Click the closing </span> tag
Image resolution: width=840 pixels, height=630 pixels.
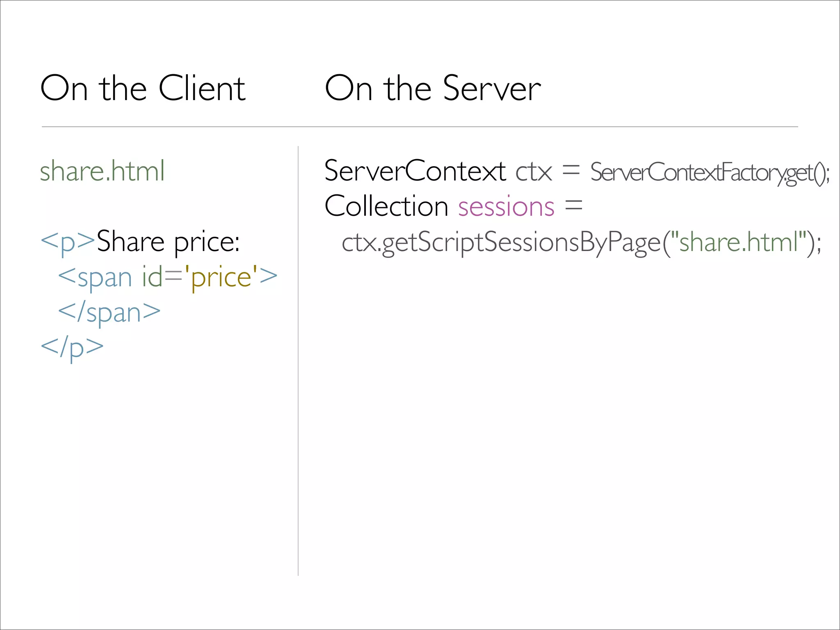109,313
